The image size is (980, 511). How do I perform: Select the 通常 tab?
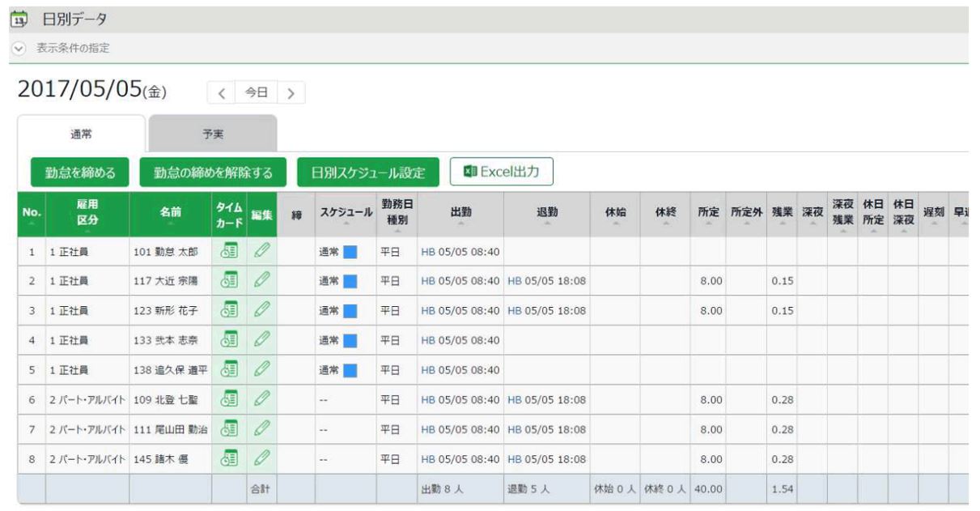click(83, 133)
